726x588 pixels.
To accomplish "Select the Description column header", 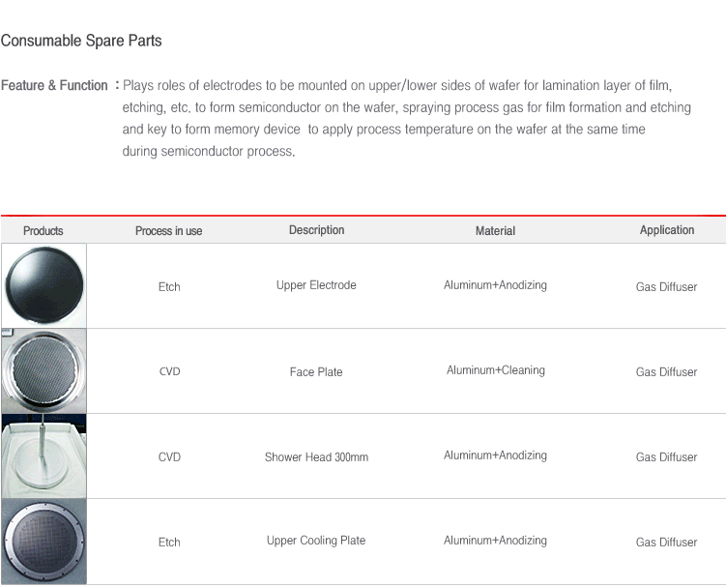I will pyautogui.click(x=317, y=230).
